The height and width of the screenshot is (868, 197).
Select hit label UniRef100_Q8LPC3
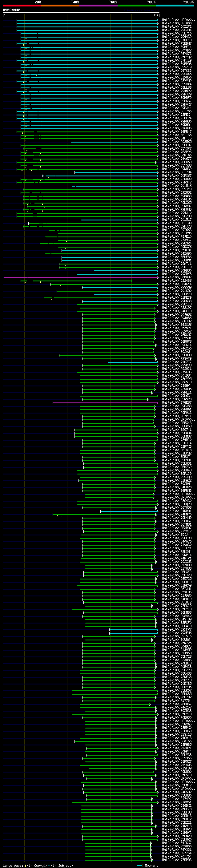tap(177, 294)
